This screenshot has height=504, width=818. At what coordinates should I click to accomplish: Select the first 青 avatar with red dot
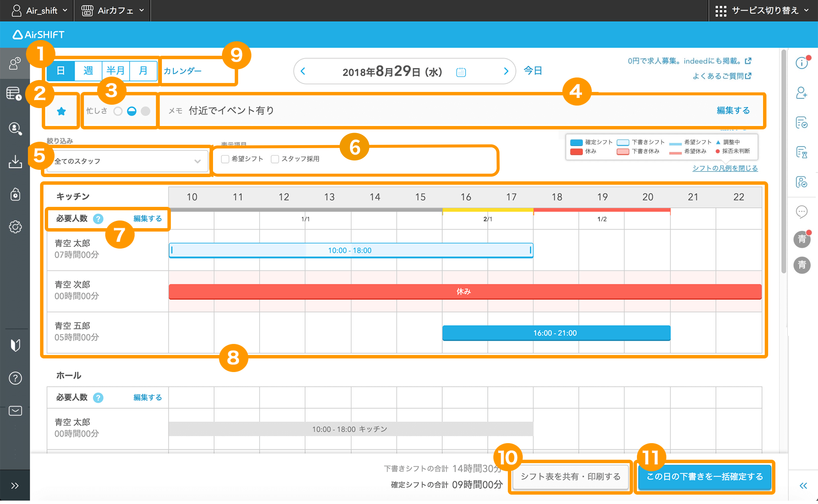pyautogui.click(x=802, y=239)
